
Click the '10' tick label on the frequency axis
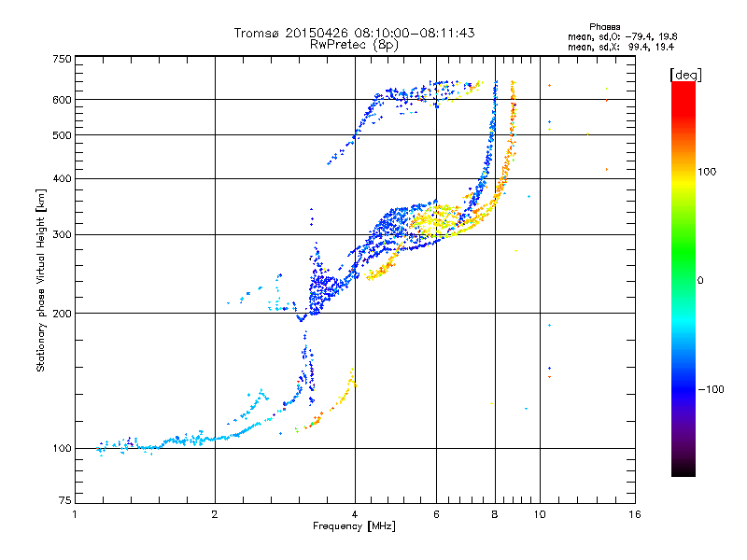pyautogui.click(x=540, y=514)
